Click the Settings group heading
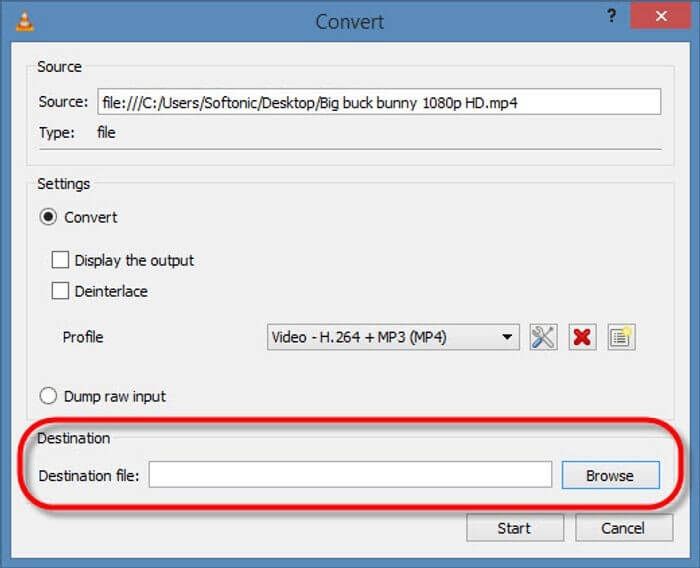Viewport: 700px width, 568px height. [x=63, y=183]
